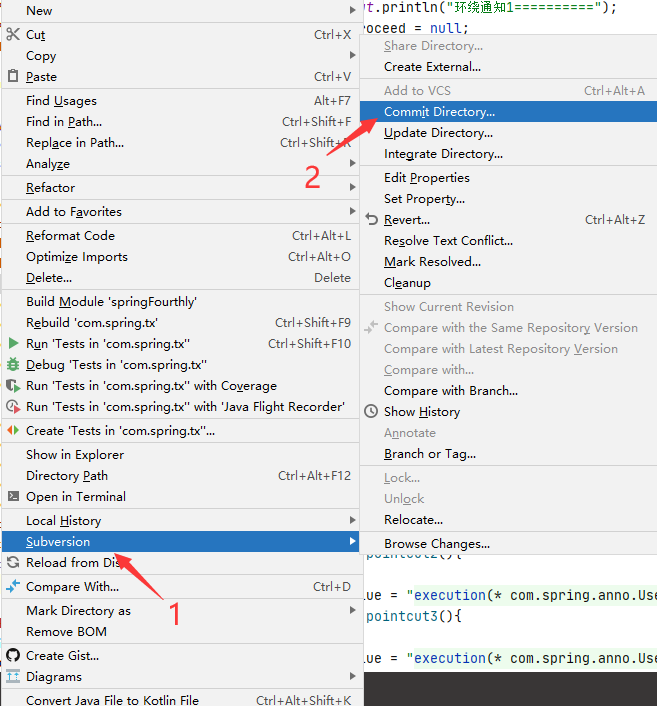Choose Integrate Directory... menu entry

[x=508, y=154]
